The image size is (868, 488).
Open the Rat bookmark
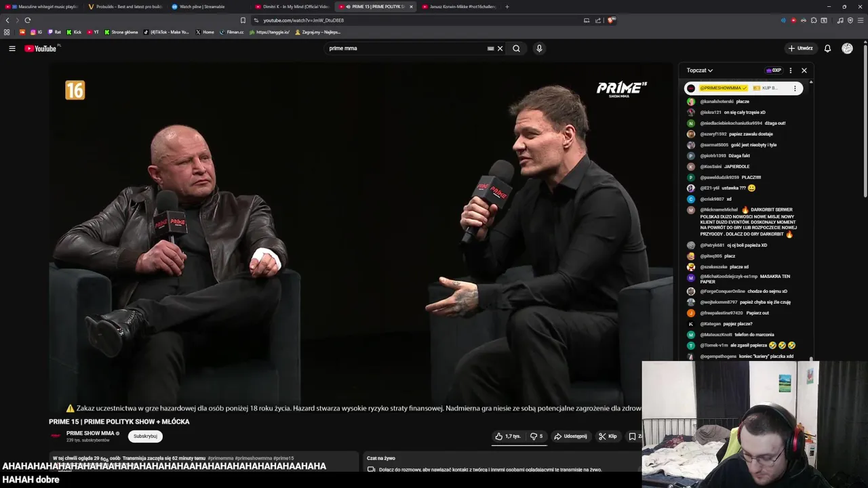tap(55, 32)
